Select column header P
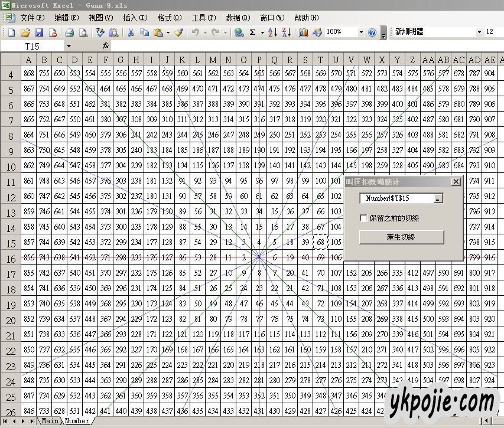This screenshot has height=428, width=504. click(259, 60)
